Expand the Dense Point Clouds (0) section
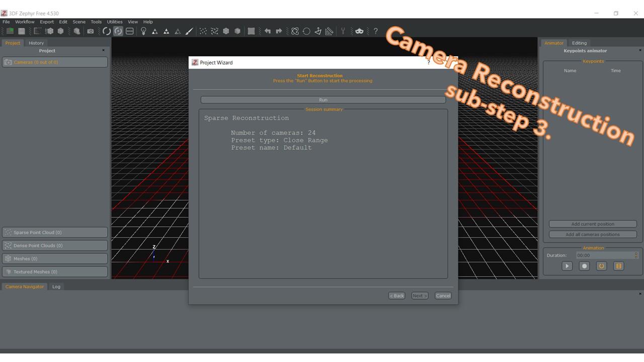Screen dimensions: 644x362 (x=55, y=245)
